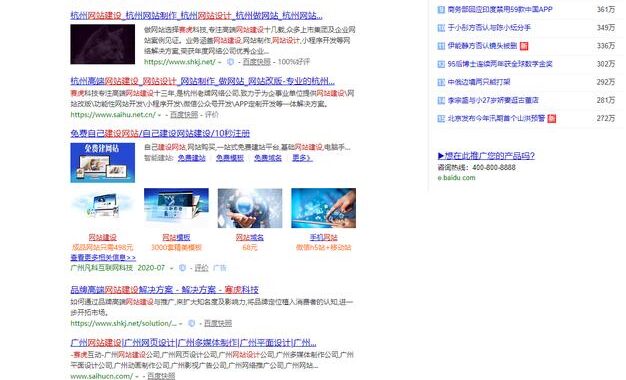The image size is (626, 380).
Task: Click 评价 in the 凡科 ad footer
Action: pyautogui.click(x=202, y=268)
